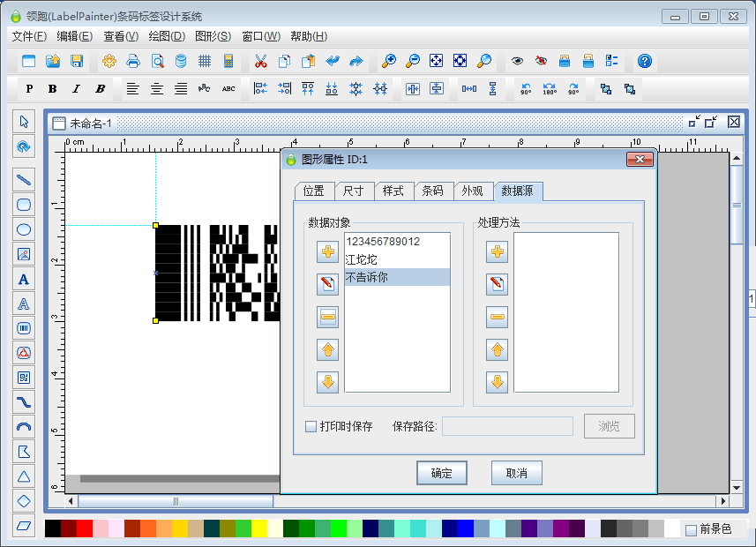
Task: Remove selected 数据对象 item with minus
Action: [328, 317]
